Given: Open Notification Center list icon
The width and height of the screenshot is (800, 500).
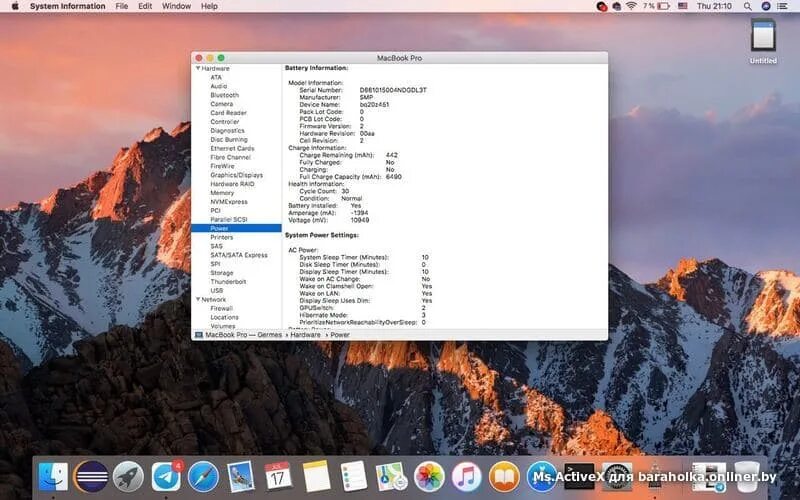Looking at the screenshot, I should pyautogui.click(x=782, y=6).
